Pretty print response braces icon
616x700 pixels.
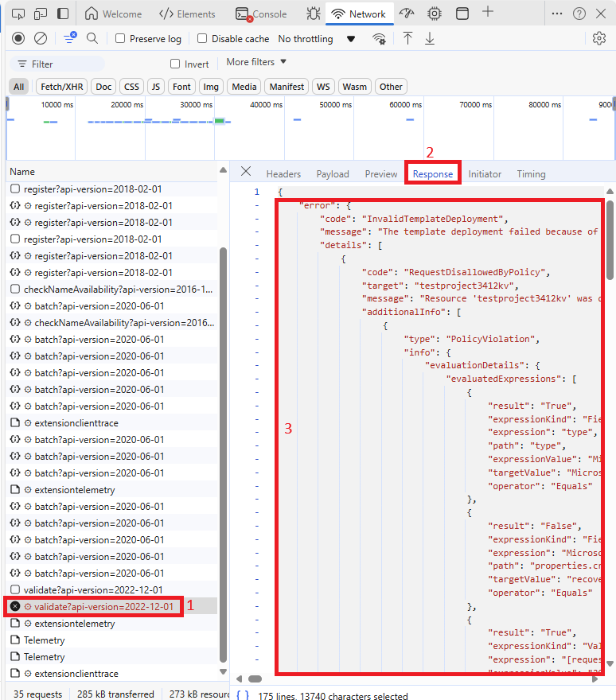pyautogui.click(x=243, y=695)
